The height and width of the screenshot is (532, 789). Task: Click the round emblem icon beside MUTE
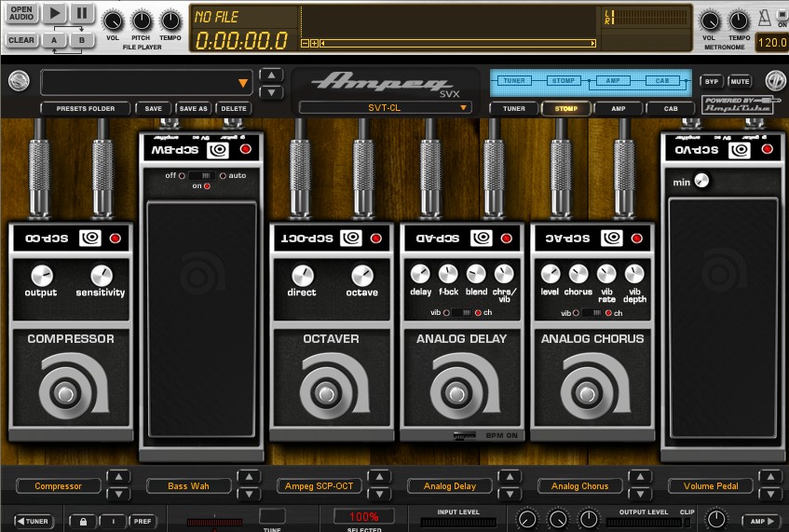pyautogui.click(x=775, y=80)
